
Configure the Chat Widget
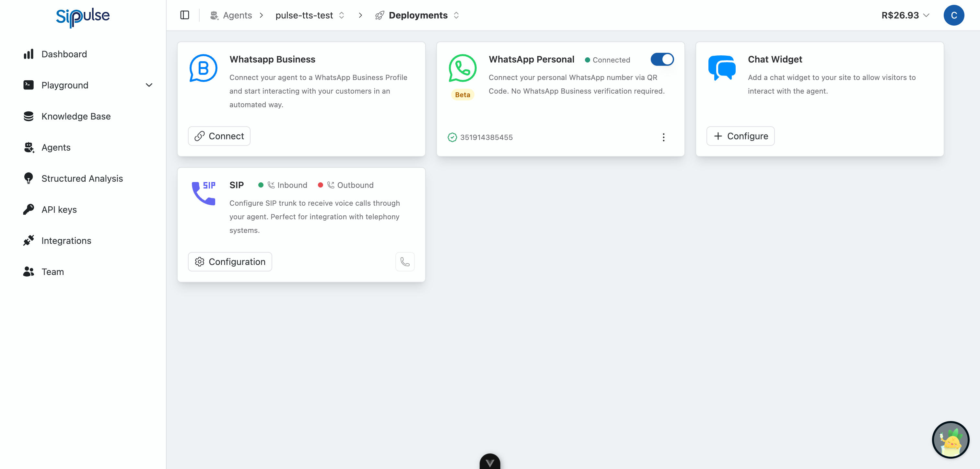(x=740, y=136)
